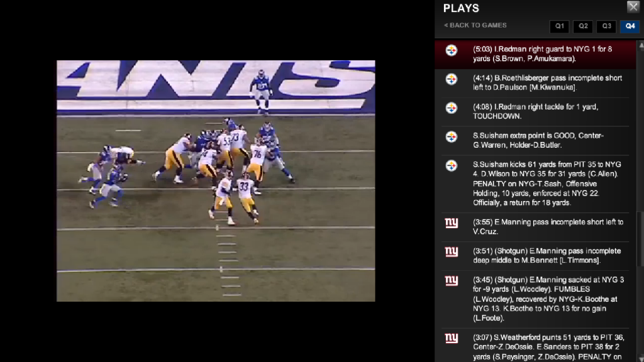Image resolution: width=644 pixels, height=362 pixels.
Task: Click Giants logo beside 3:51 Shotgun play
Action: coord(452,251)
